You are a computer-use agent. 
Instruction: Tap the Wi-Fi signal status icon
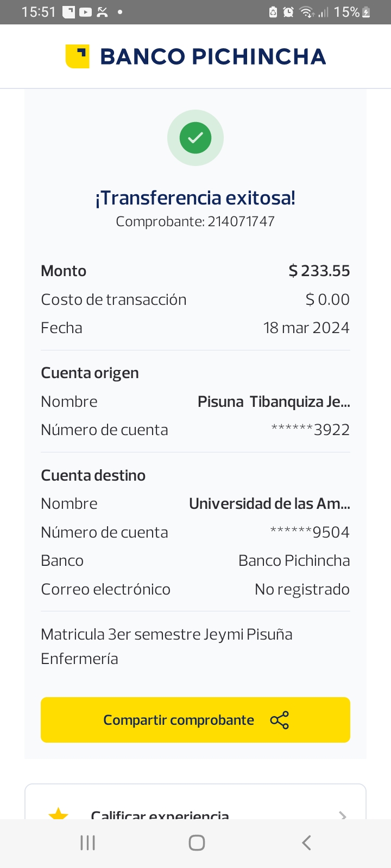(x=307, y=12)
